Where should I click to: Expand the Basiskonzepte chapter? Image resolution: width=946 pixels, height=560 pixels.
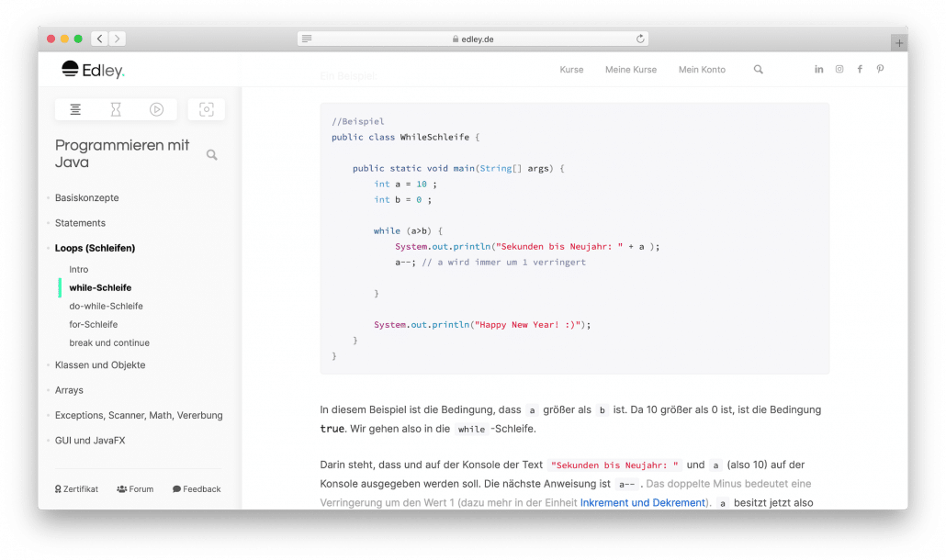pyautogui.click(x=87, y=197)
